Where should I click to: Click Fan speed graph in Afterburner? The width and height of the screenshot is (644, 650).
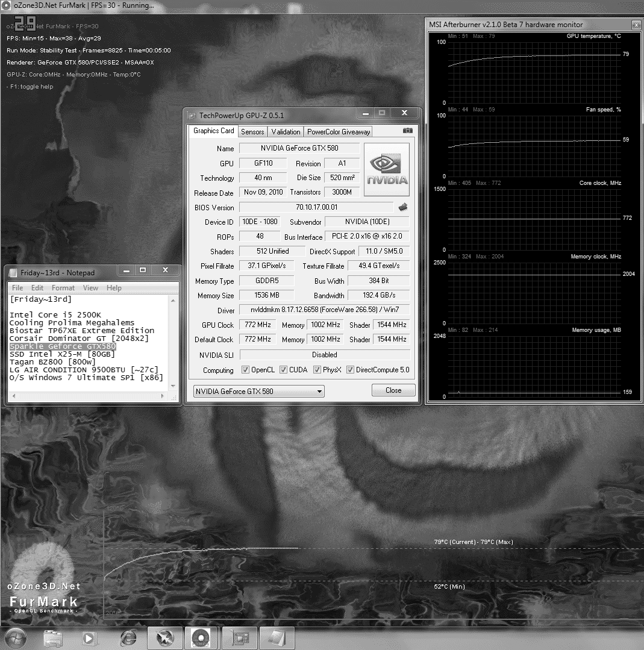click(x=534, y=146)
